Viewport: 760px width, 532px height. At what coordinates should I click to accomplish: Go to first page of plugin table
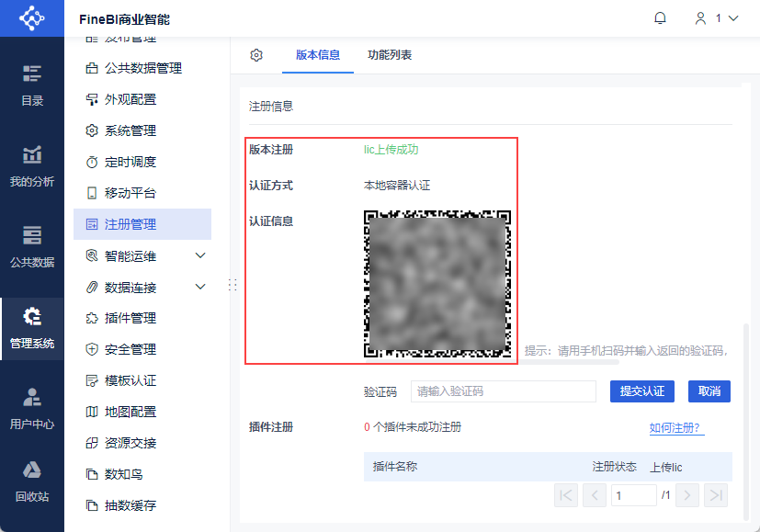[566, 495]
